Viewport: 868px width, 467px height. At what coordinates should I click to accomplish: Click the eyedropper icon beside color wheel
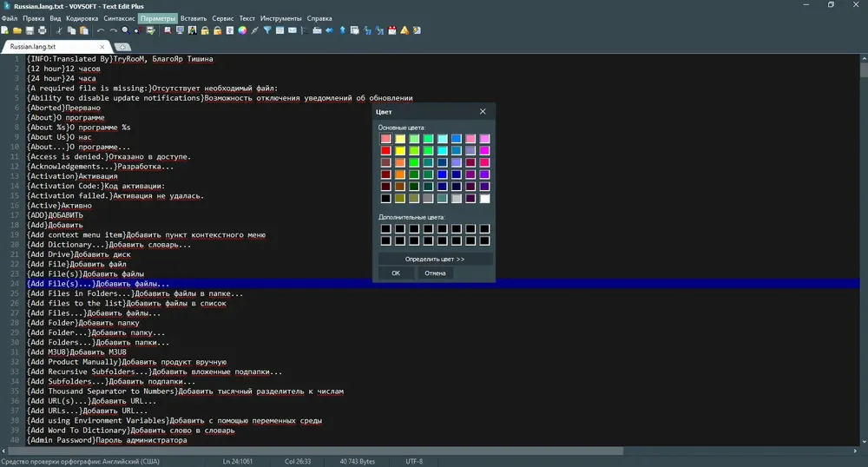click(254, 30)
